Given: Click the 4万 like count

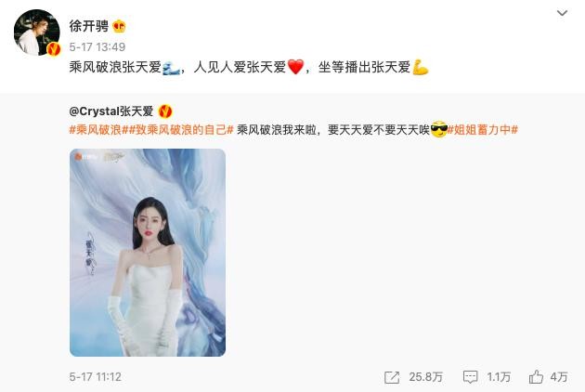Looking at the screenshot, I should (559, 377).
